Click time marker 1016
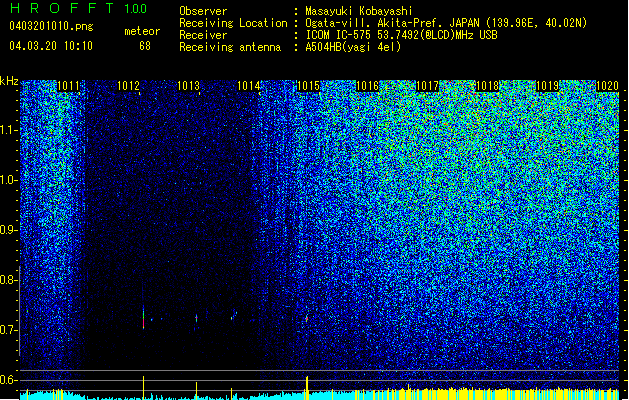Viewport: 629px width, 400px height. (368, 86)
